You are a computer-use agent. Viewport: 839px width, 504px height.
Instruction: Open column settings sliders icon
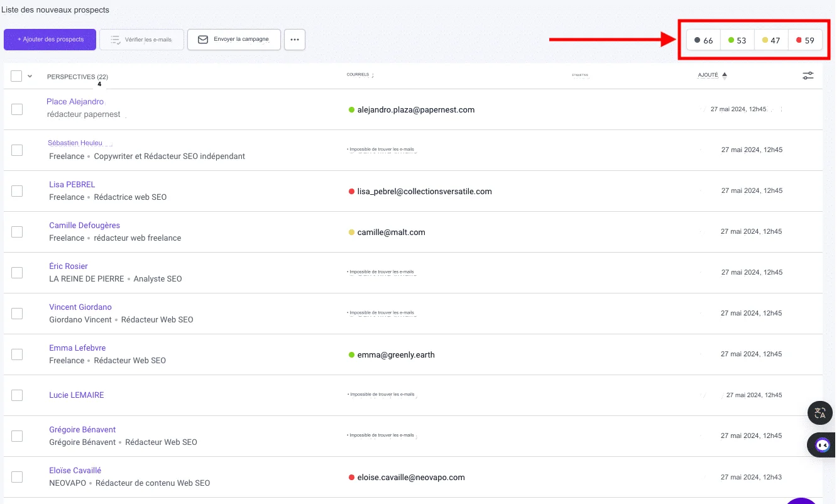tap(808, 75)
